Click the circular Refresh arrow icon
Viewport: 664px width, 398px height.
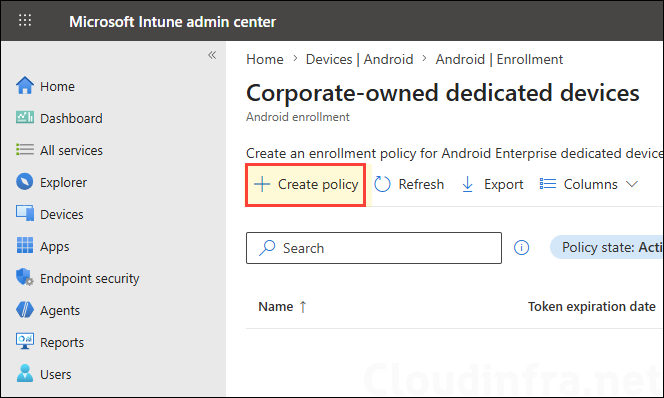382,184
